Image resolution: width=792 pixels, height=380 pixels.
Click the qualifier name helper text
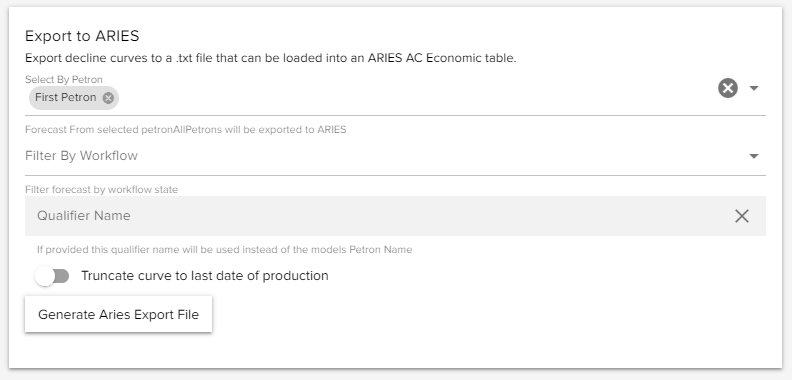[x=224, y=250]
